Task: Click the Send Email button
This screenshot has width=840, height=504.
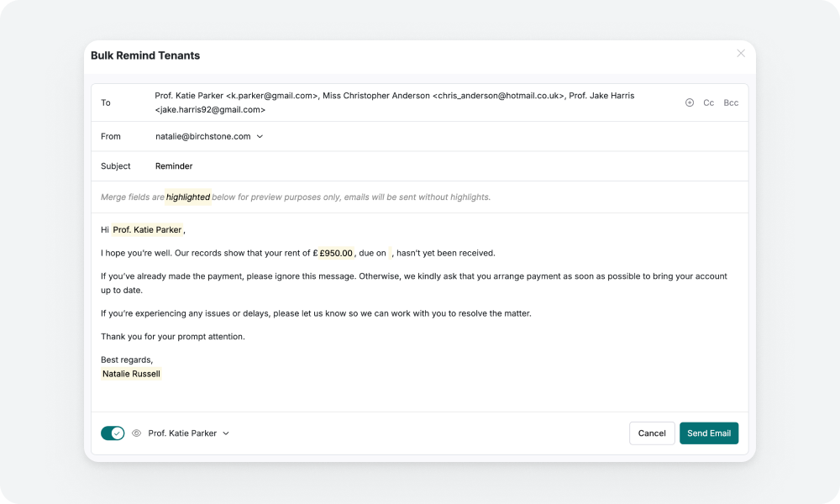Action: click(x=709, y=433)
